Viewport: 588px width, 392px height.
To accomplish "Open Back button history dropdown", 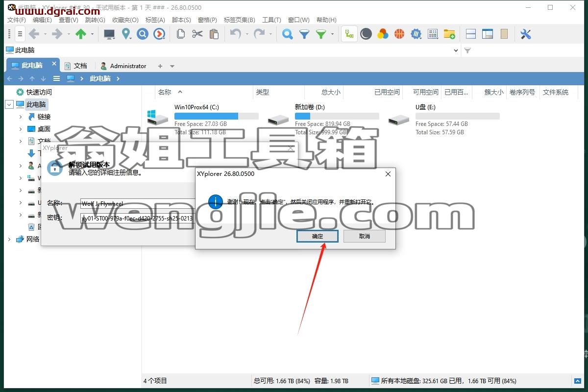I will pos(45,34).
